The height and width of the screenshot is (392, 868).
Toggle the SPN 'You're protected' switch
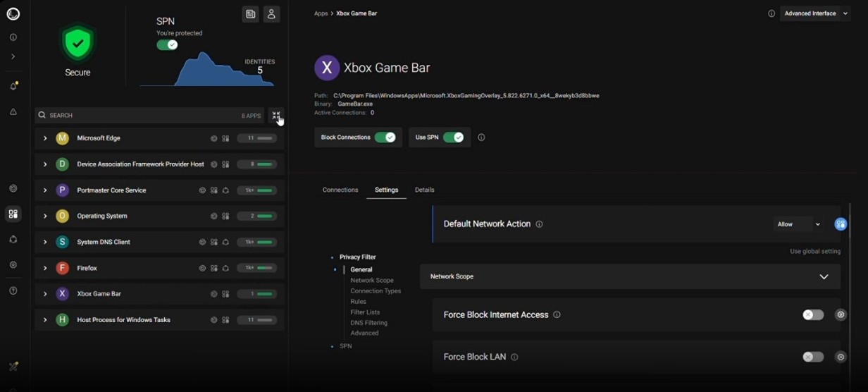(167, 45)
